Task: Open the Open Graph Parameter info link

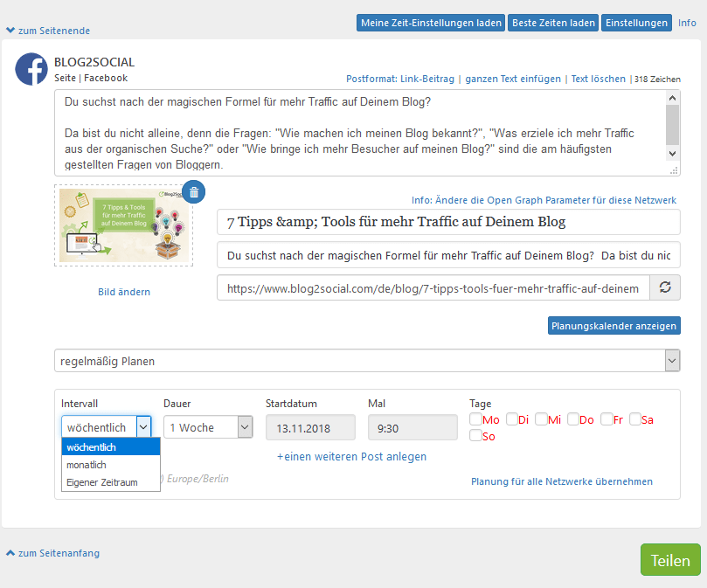Action: tap(544, 200)
